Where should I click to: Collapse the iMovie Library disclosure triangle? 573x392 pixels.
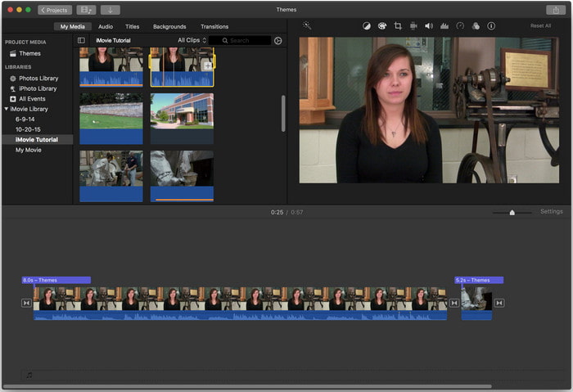click(x=7, y=109)
